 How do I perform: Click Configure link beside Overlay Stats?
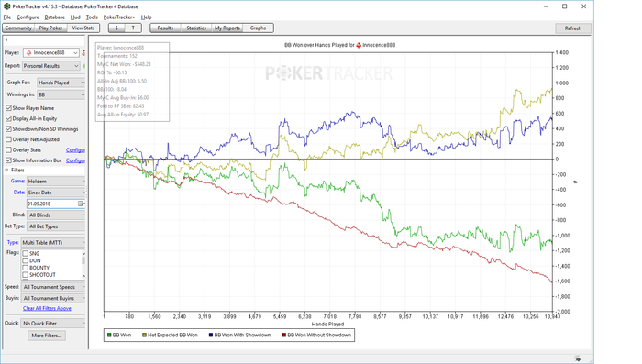click(x=75, y=149)
